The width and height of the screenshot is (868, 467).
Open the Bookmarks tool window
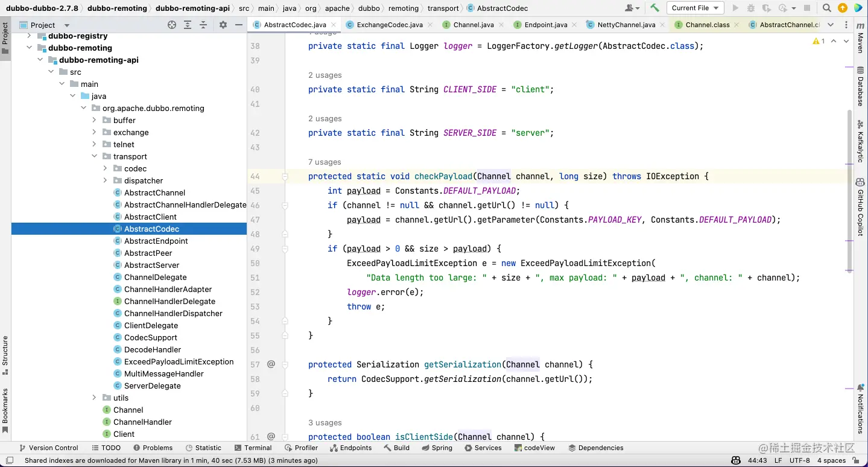tap(5, 410)
